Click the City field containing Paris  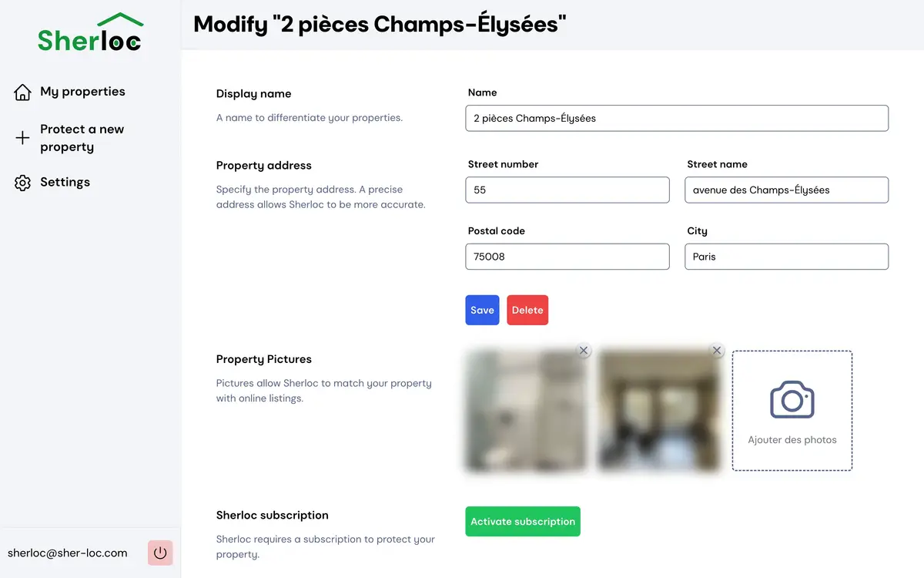coord(787,257)
